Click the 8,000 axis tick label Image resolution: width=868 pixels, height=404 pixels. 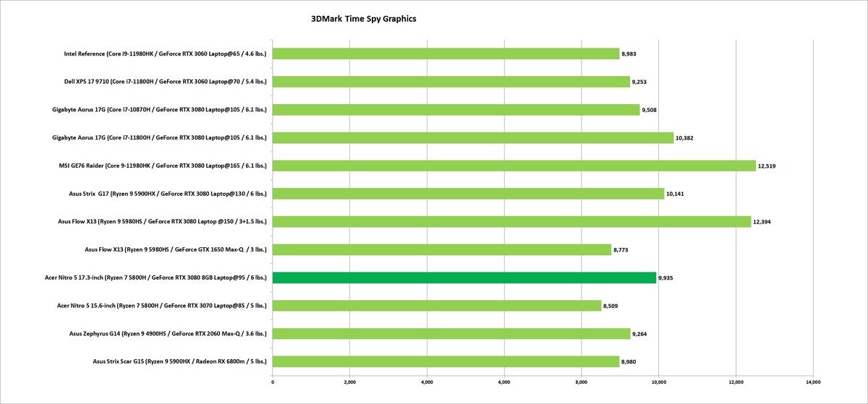[x=582, y=382]
